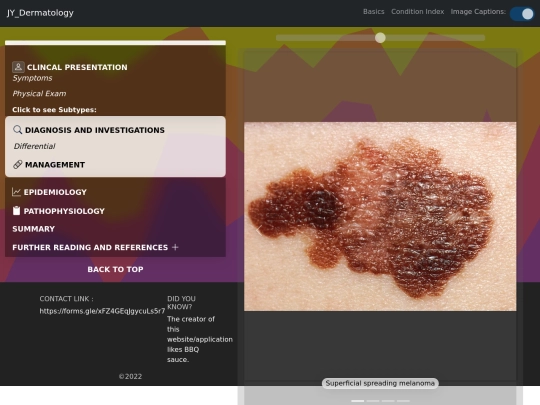The image size is (540, 405).
Task: Select the third carousel indicator bar
Action: coord(388,401)
